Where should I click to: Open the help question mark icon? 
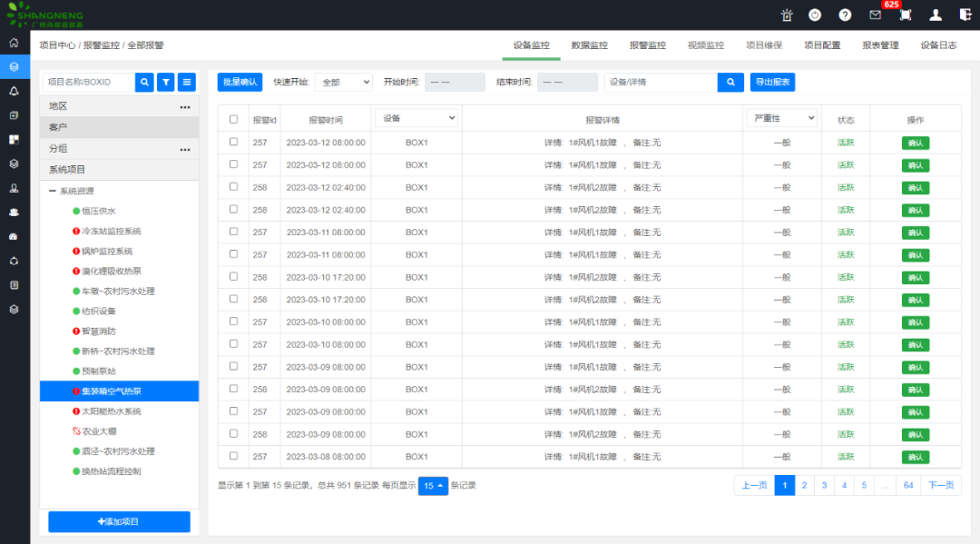(x=845, y=15)
